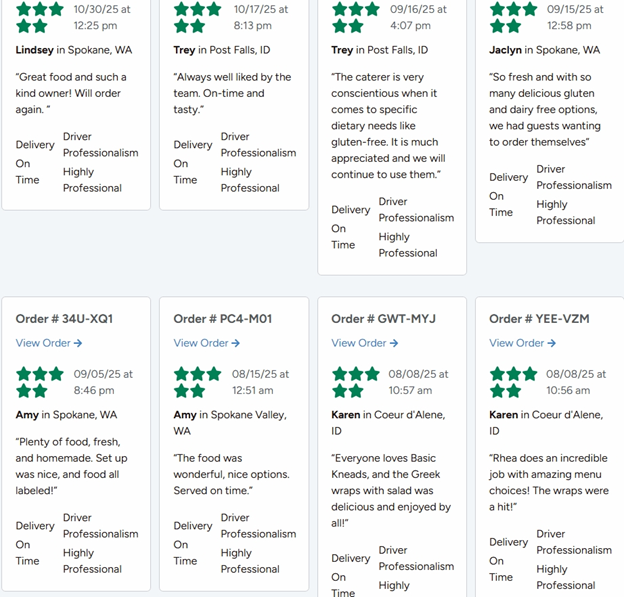Open View Order link for order YEE-VZM
The image size is (624, 597).
pos(523,343)
